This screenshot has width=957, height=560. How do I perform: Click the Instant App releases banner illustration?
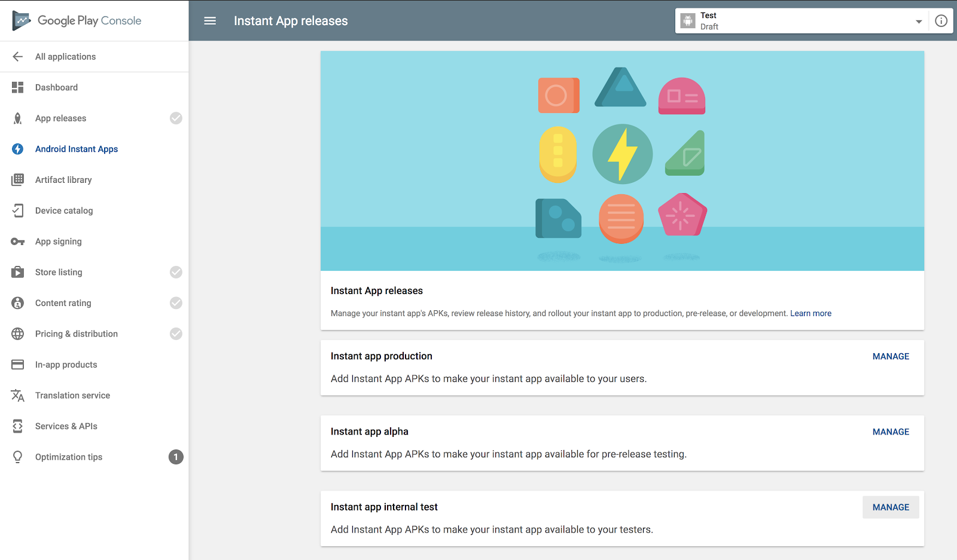622,161
